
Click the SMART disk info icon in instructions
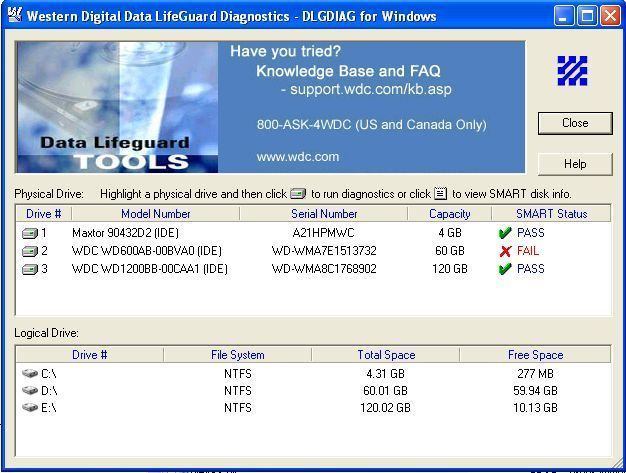(440, 194)
